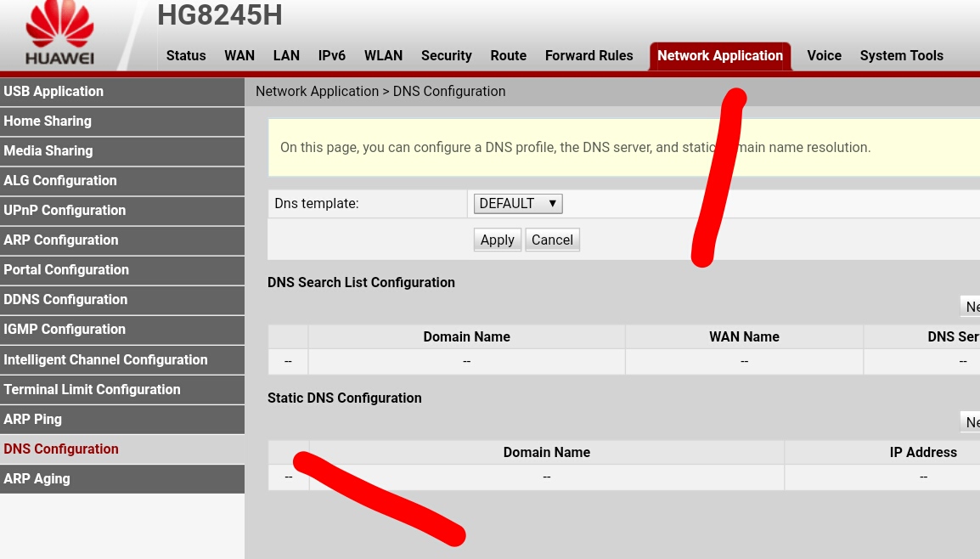The height and width of the screenshot is (559, 980).
Task: Select the Forward Rules tab
Action: [589, 56]
